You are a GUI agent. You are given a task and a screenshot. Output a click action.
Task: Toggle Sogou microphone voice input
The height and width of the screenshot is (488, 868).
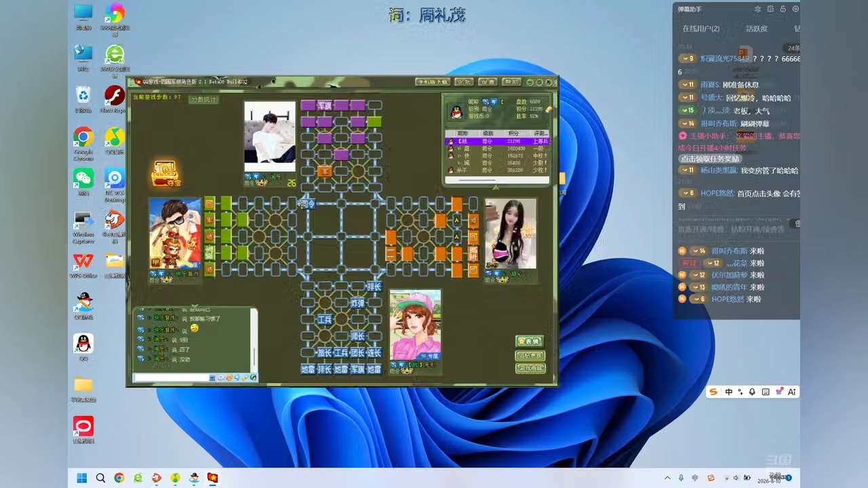click(x=752, y=392)
